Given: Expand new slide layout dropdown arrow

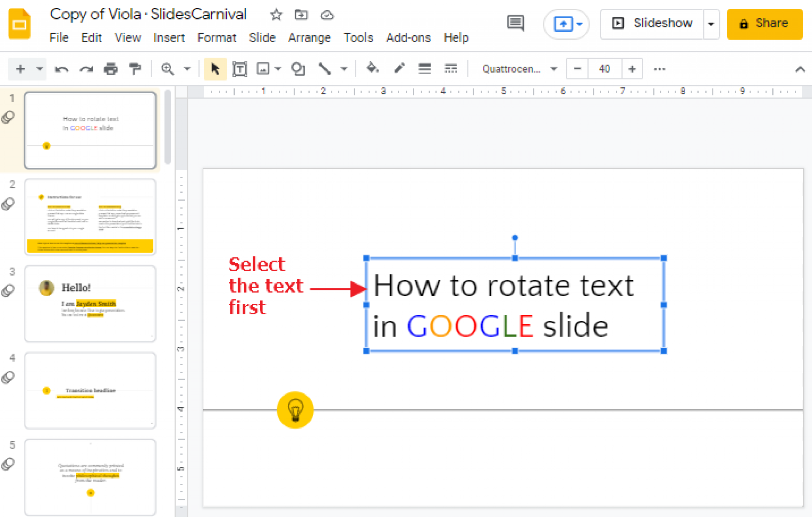Looking at the screenshot, I should 39,69.
